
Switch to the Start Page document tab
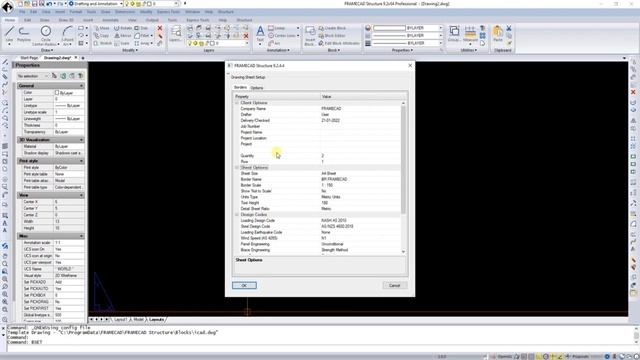tap(29, 58)
